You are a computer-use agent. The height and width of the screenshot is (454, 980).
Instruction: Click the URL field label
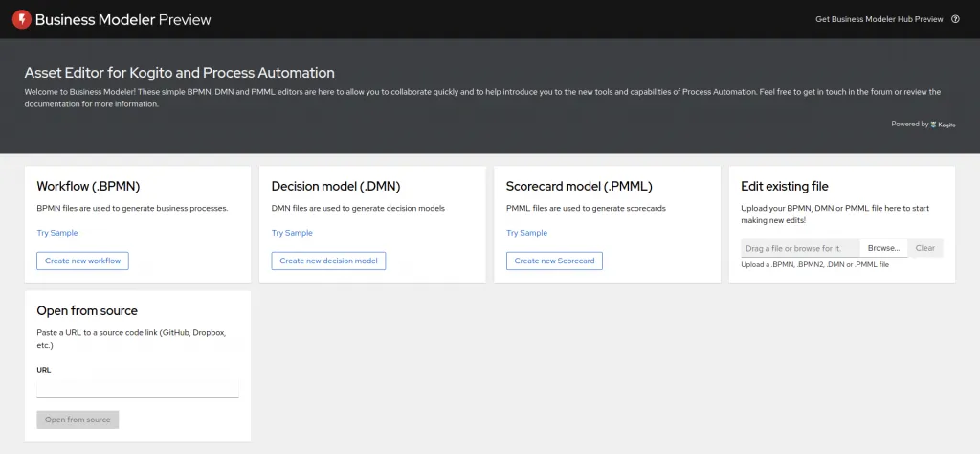pyautogui.click(x=44, y=370)
